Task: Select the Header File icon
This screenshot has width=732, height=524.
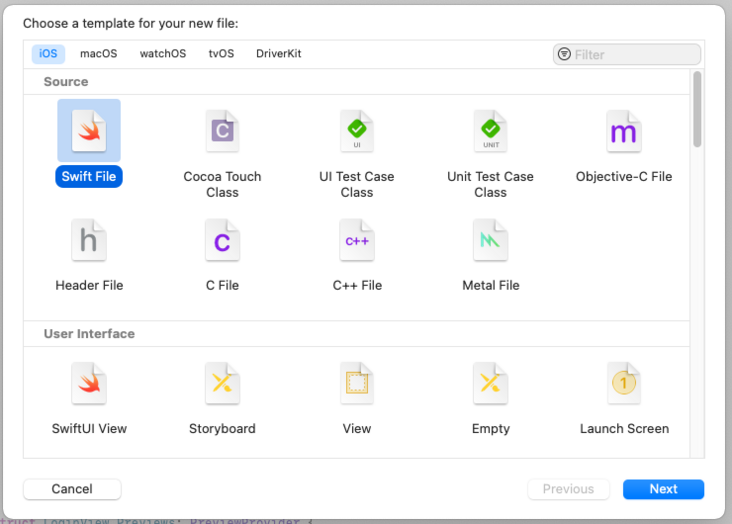Action: pos(89,240)
